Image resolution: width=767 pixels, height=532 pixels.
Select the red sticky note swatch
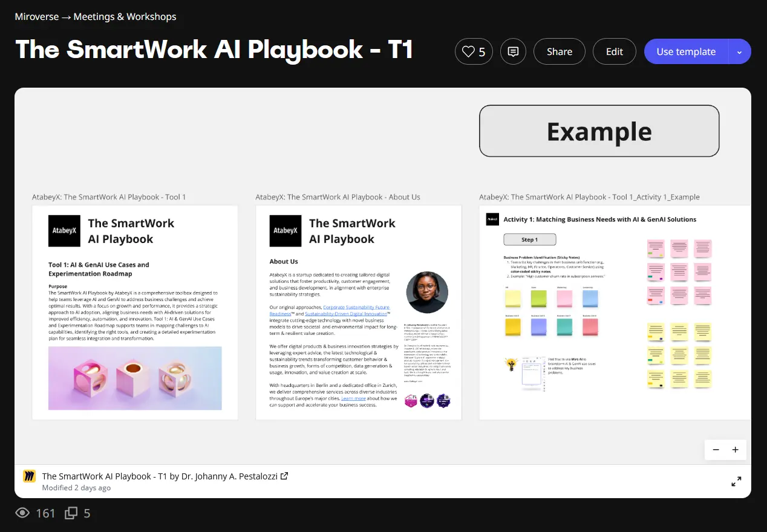(x=590, y=326)
